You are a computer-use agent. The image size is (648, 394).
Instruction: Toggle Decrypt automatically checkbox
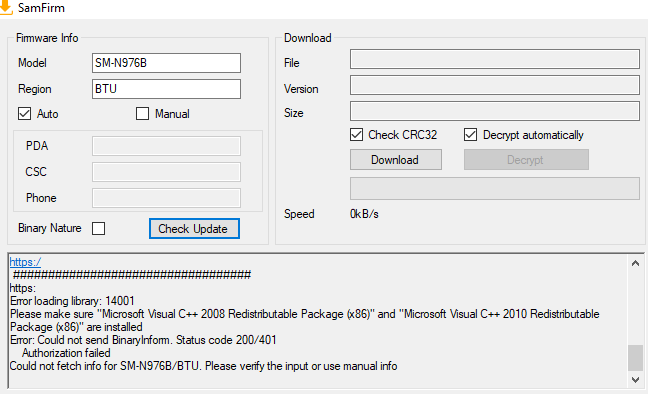pos(470,135)
